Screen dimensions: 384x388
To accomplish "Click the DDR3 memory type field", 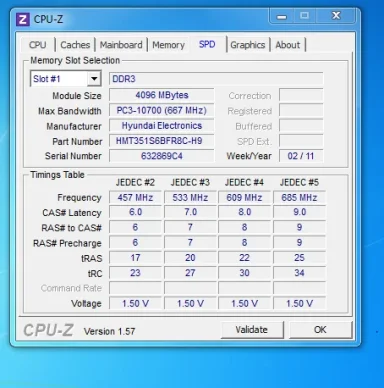I will [x=216, y=79].
